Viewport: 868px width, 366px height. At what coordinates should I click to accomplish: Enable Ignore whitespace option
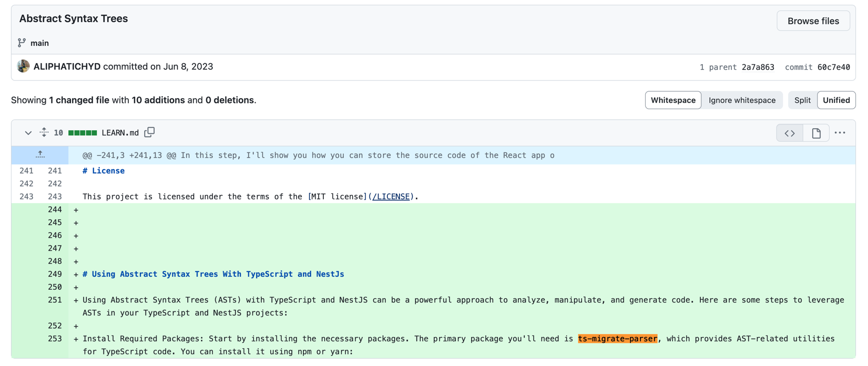(741, 100)
